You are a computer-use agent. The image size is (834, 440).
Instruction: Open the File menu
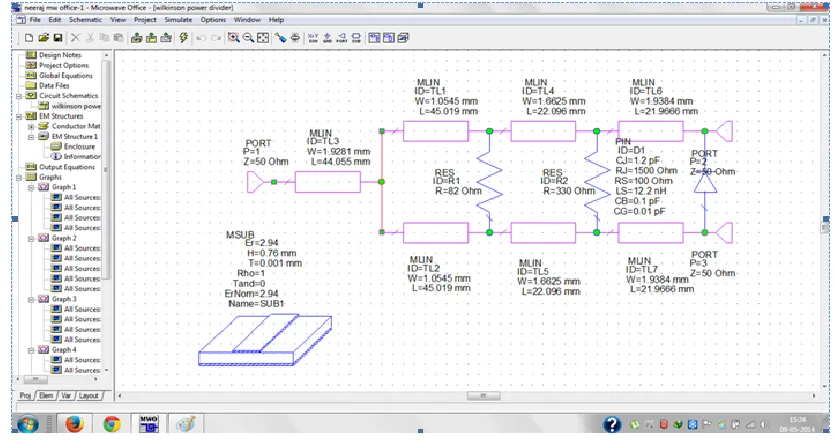[x=35, y=20]
